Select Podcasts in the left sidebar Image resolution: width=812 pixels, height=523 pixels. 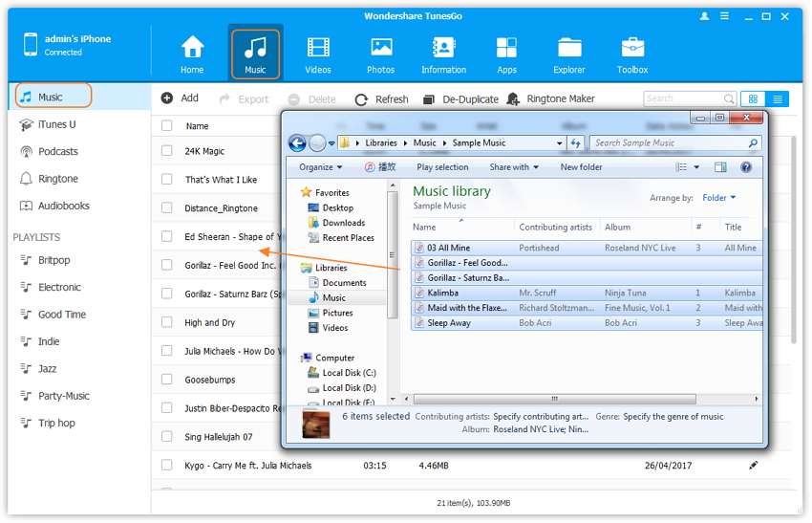(57, 151)
